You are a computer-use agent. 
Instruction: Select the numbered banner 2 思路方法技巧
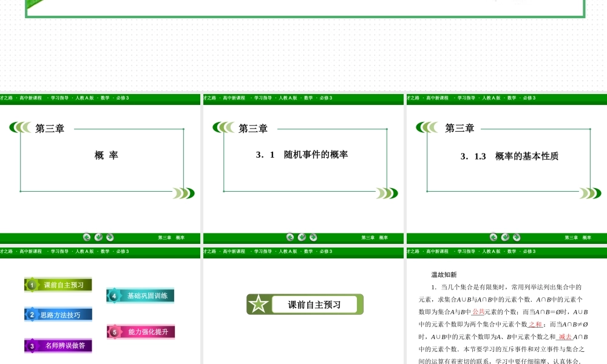pyautogui.click(x=58, y=314)
